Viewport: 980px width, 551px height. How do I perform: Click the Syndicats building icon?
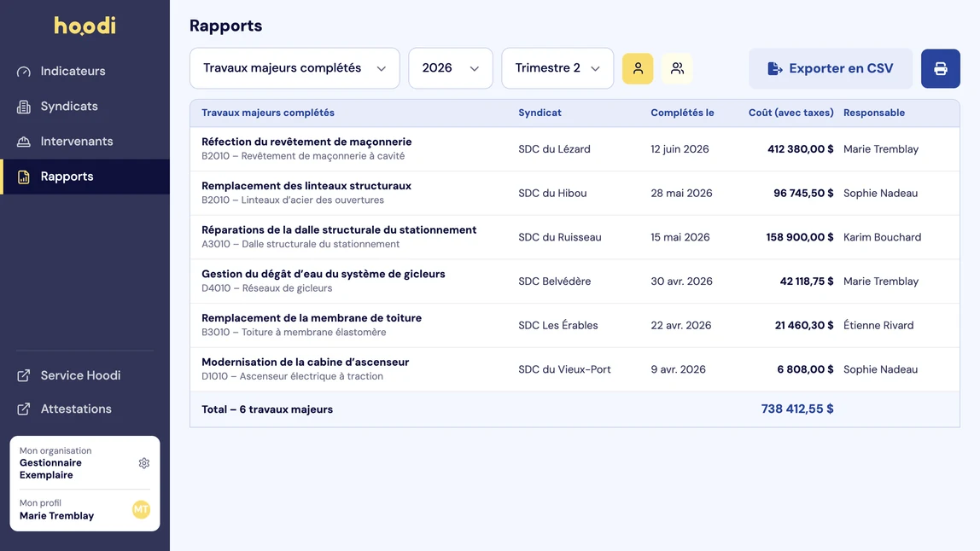(x=24, y=107)
